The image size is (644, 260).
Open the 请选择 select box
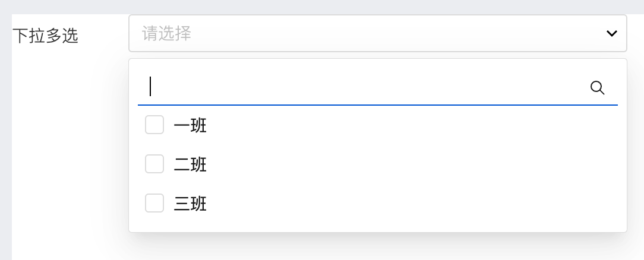coord(377,33)
